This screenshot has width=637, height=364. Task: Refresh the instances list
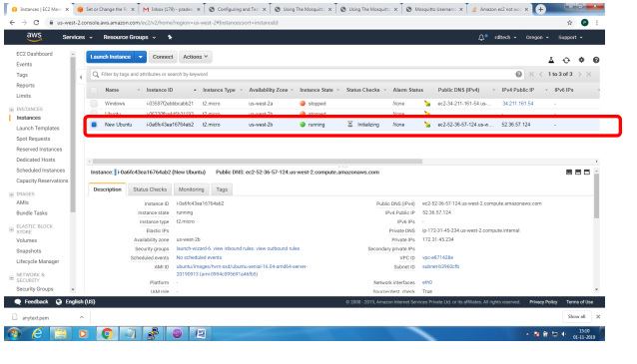(566, 60)
